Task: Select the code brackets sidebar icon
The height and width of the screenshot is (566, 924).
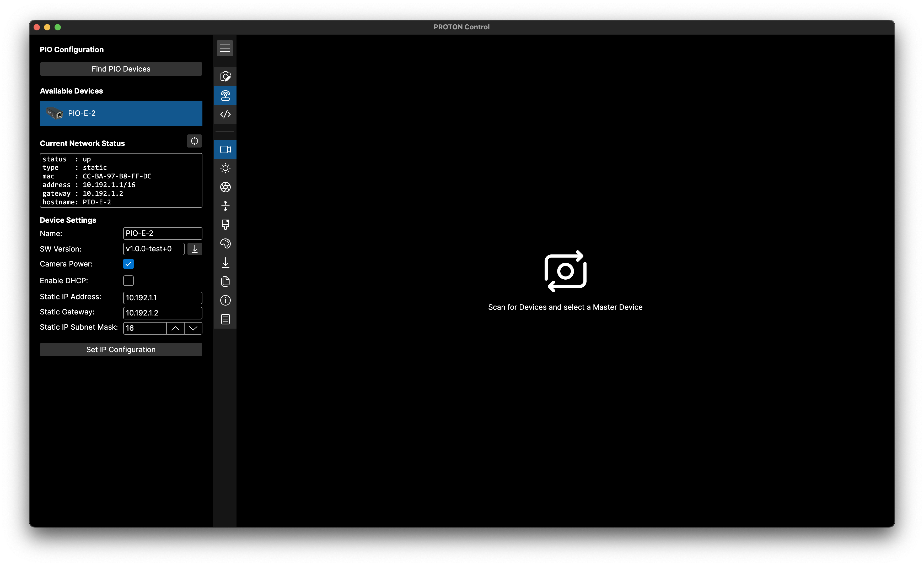Action: click(225, 114)
